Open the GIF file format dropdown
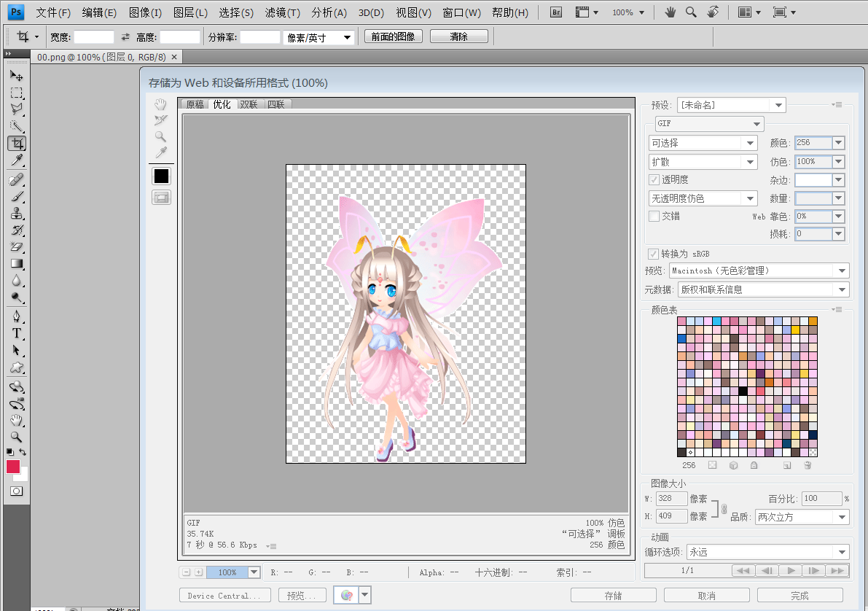 coord(710,123)
